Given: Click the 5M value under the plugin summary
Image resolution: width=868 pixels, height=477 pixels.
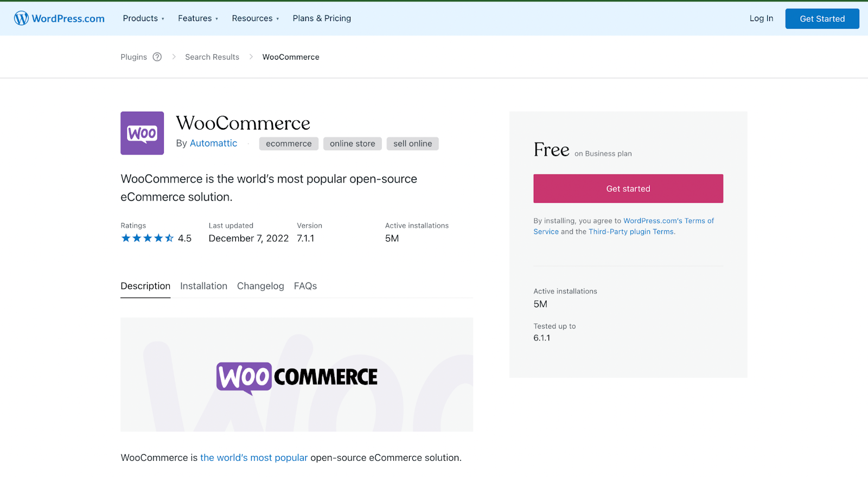Looking at the screenshot, I should click(x=392, y=238).
